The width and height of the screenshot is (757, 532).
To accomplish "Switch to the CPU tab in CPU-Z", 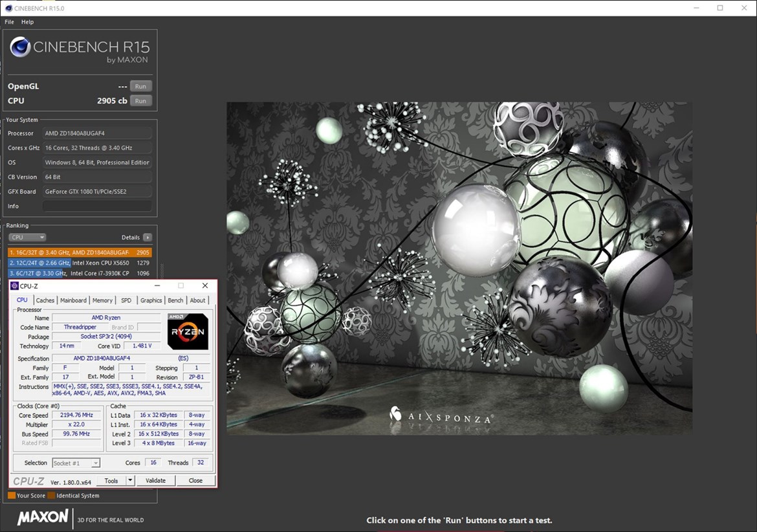I will point(22,300).
